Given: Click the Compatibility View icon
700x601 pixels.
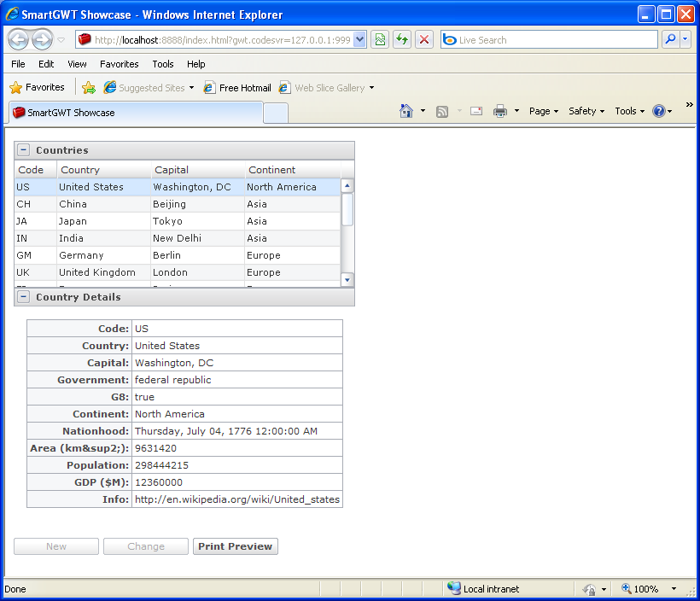Looking at the screenshot, I should 380,40.
